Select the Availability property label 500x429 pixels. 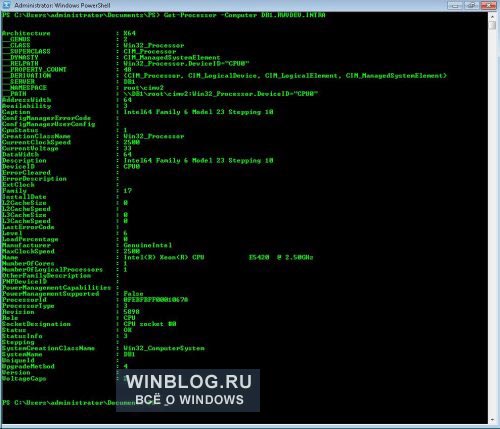[27, 106]
